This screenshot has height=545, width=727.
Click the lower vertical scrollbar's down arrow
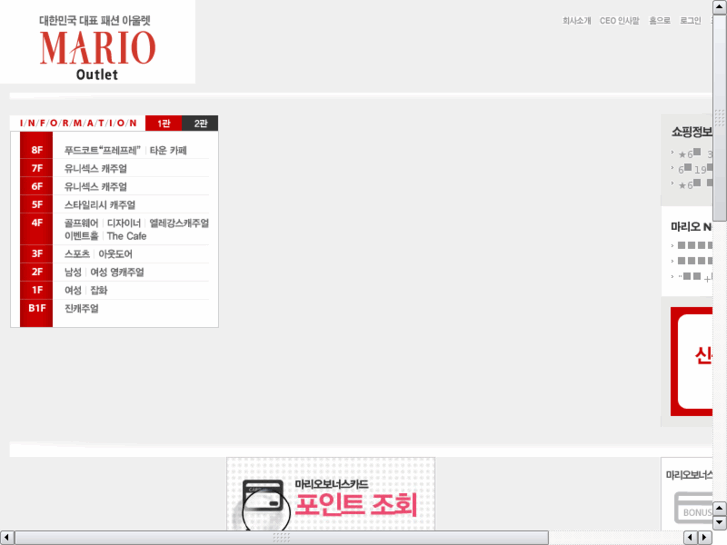pyautogui.click(x=720, y=523)
